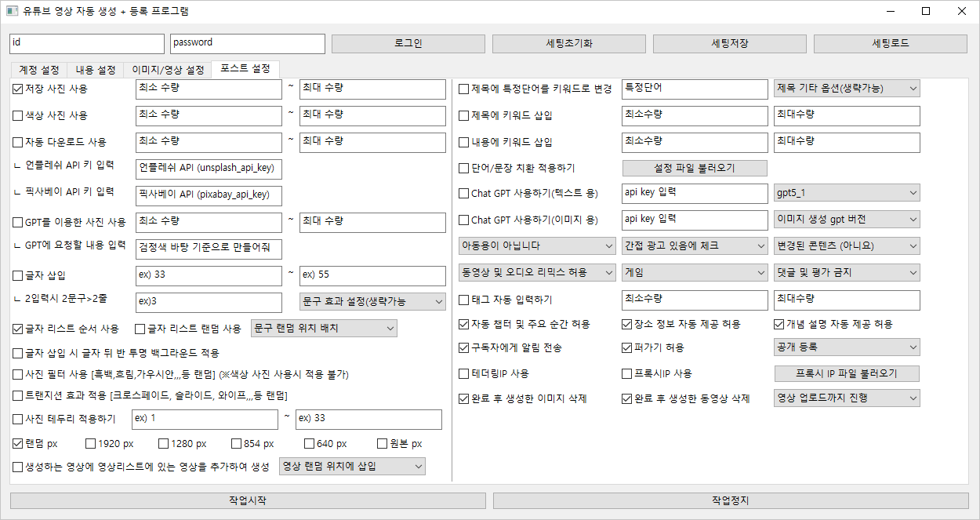Click the 언스플래쉬 API key input field
This screenshot has height=520, width=980.
click(208, 169)
